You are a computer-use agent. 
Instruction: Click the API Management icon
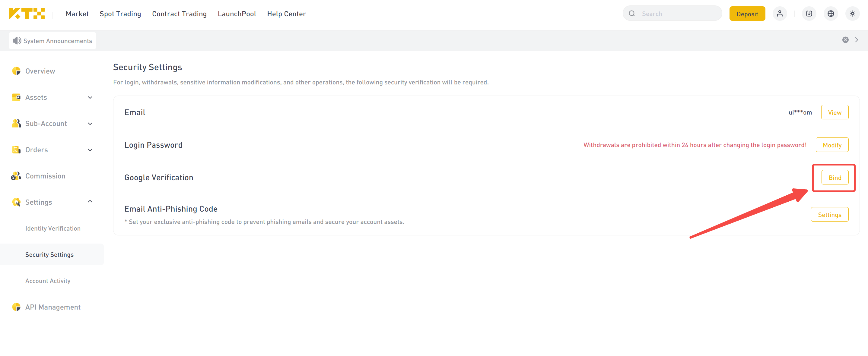[16, 307]
